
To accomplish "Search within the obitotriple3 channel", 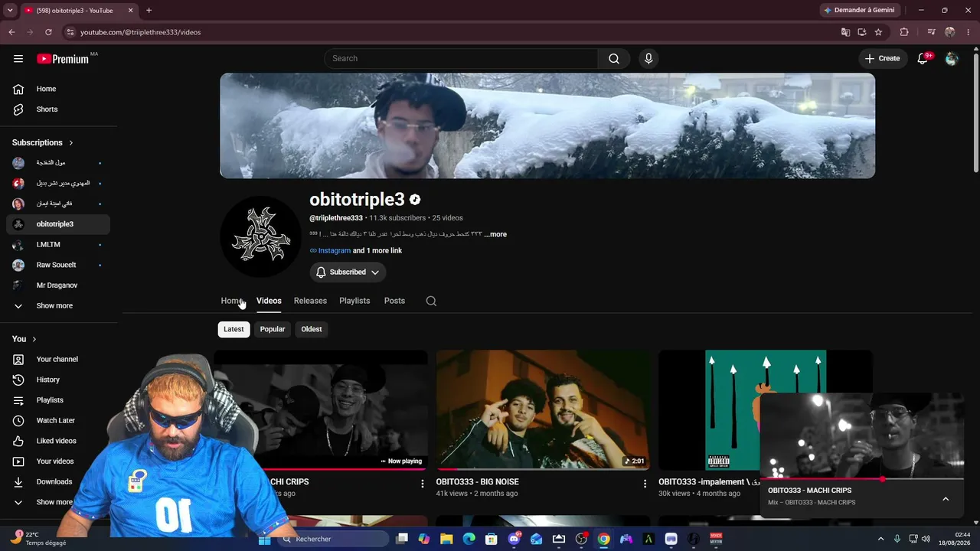I will [431, 301].
